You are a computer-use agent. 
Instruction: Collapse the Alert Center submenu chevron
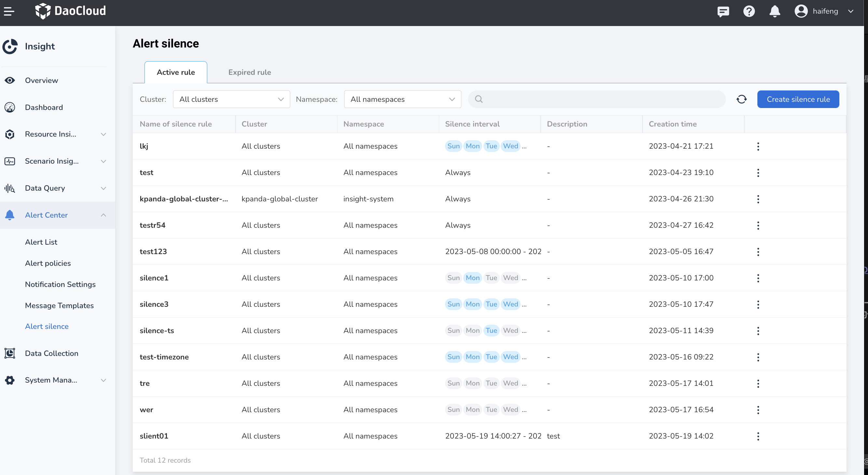[x=103, y=215]
